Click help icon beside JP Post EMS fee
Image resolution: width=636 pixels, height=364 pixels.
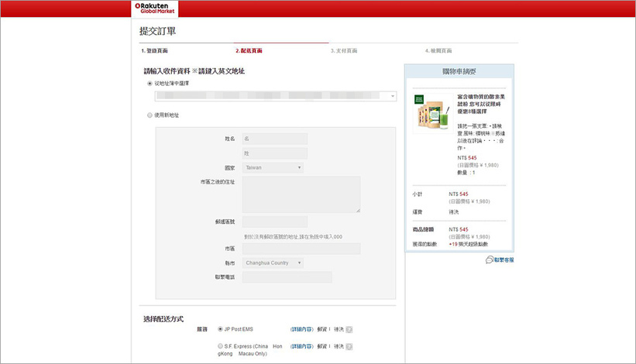click(x=349, y=329)
